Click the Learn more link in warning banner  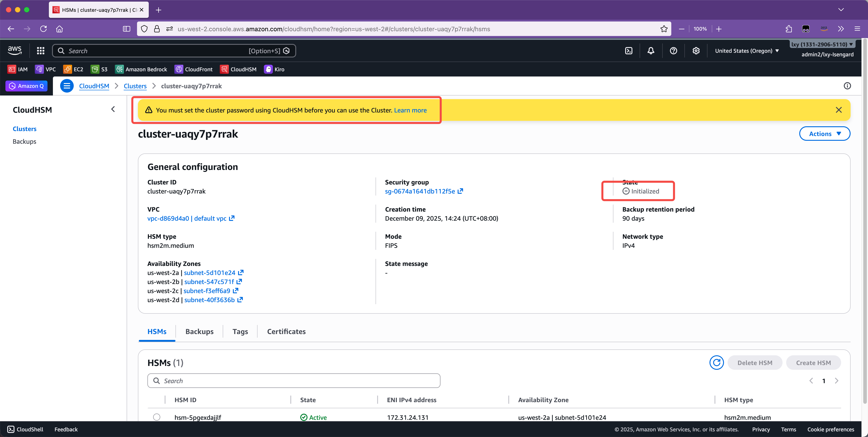[410, 110]
